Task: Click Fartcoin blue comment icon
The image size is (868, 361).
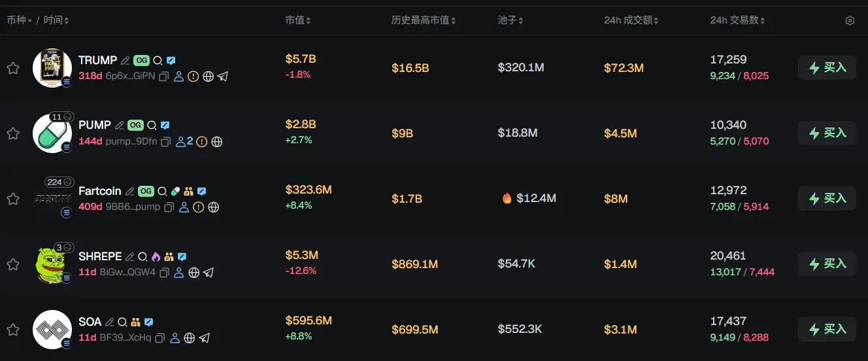Action: (202, 192)
